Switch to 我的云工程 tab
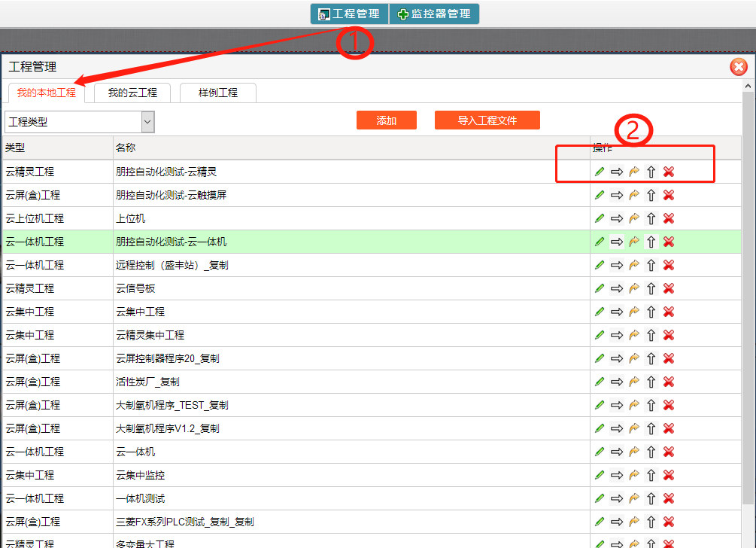756x548 pixels. (x=132, y=93)
